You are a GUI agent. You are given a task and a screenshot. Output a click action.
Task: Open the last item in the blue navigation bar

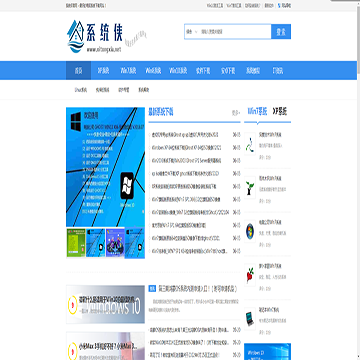[278, 71]
